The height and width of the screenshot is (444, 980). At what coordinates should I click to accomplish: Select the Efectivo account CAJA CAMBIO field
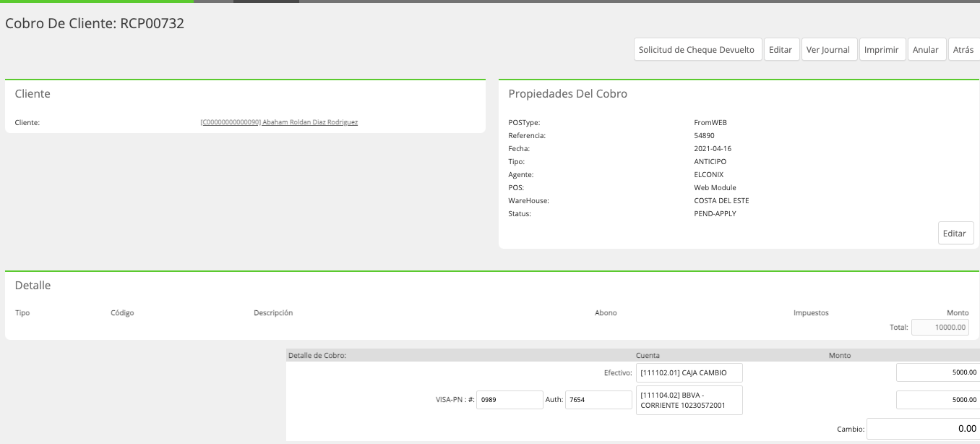tap(689, 373)
